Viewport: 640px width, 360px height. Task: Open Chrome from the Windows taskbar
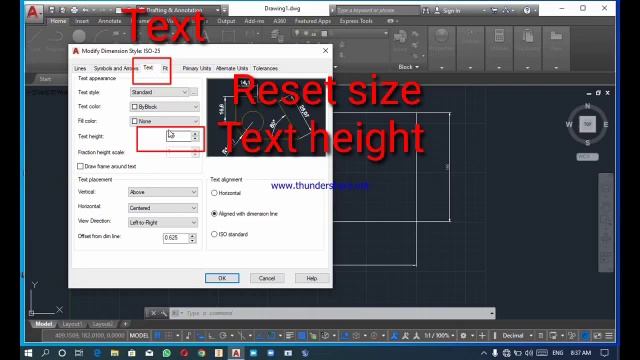202,353
